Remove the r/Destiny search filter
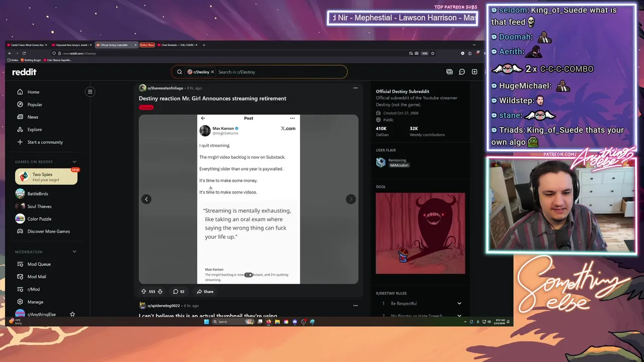 tap(212, 72)
